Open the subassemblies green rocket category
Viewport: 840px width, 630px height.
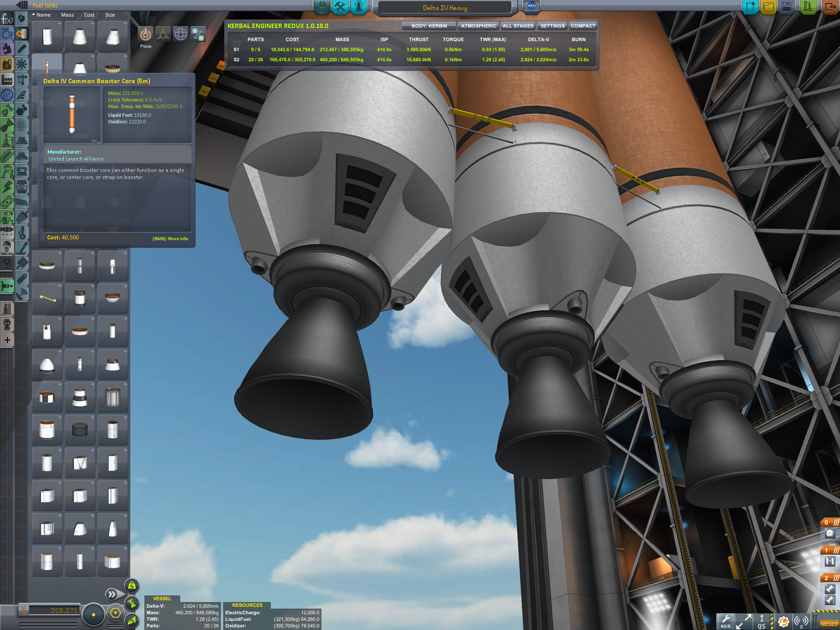point(7,287)
